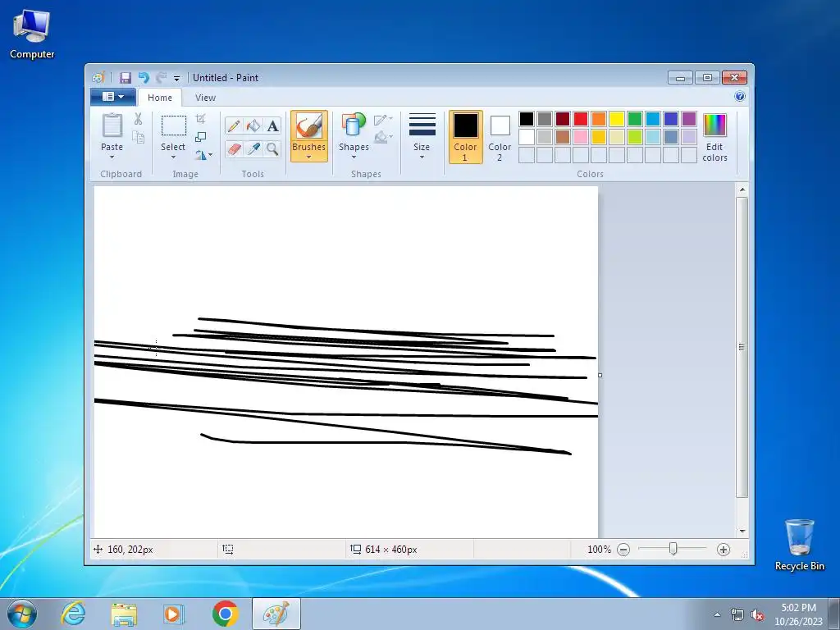Image resolution: width=840 pixels, height=630 pixels.
Task: Click the rectangular Select tool icon
Action: click(x=174, y=126)
